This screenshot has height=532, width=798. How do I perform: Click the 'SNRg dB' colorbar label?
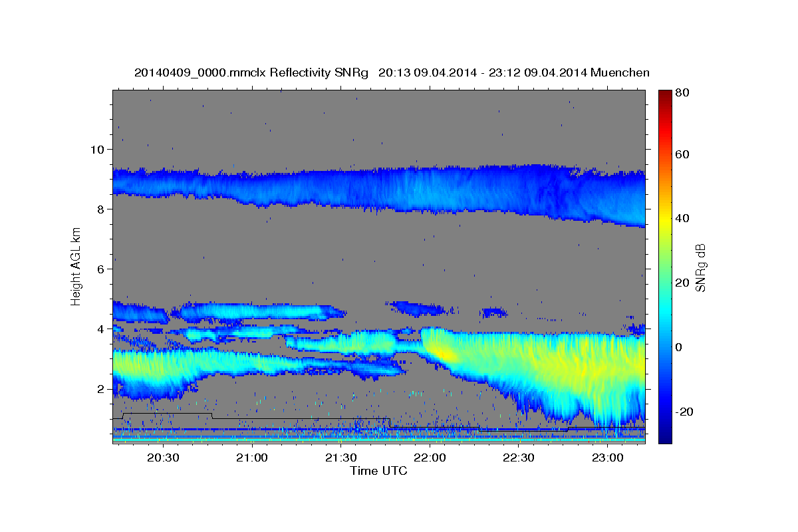tap(700, 267)
